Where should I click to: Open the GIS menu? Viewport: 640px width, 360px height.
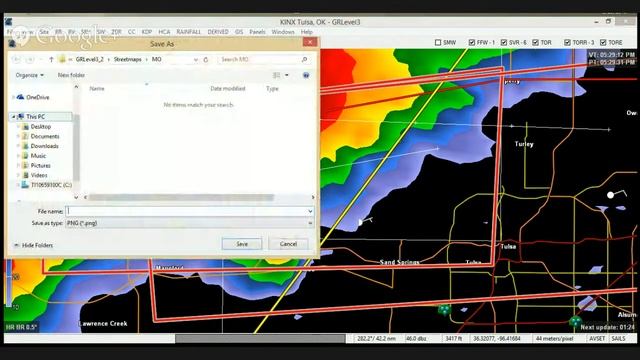coord(239,32)
